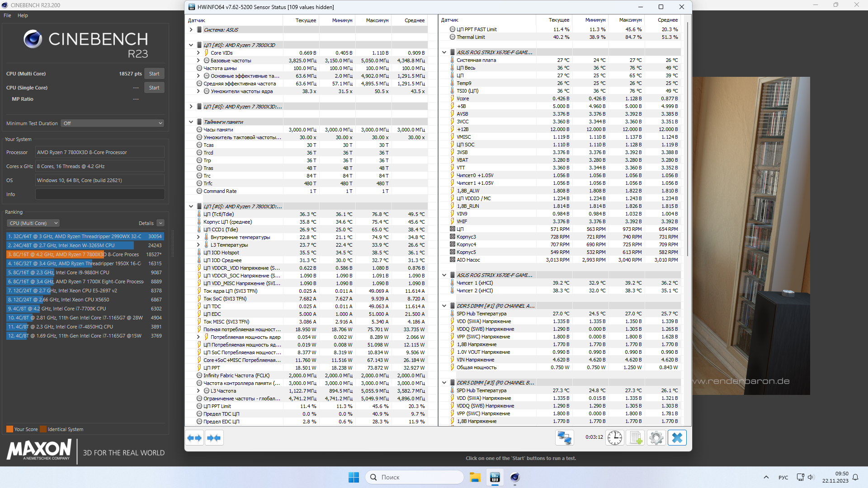The height and width of the screenshot is (488, 868).
Task: Start the CPU Single Core test
Action: pyautogui.click(x=154, y=88)
